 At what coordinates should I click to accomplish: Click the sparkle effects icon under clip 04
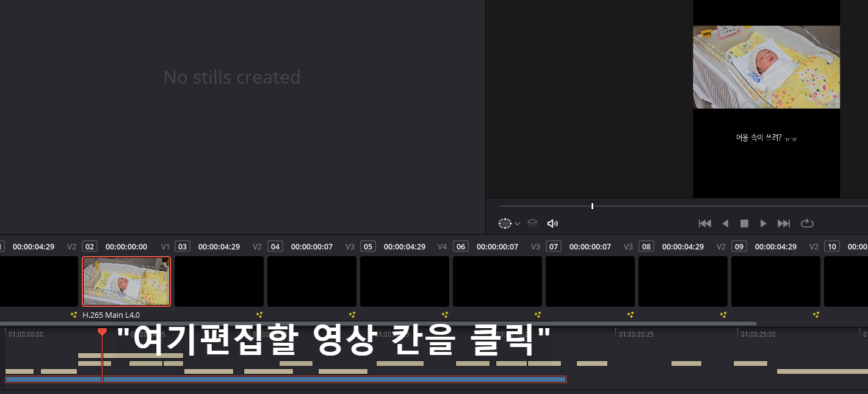[x=352, y=315]
